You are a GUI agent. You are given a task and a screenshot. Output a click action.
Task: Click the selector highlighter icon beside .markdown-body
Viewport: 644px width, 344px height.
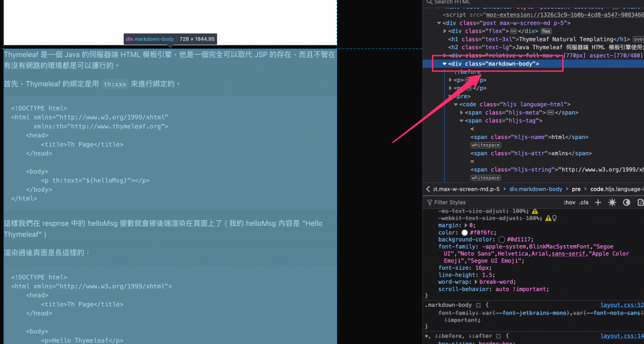pos(478,306)
